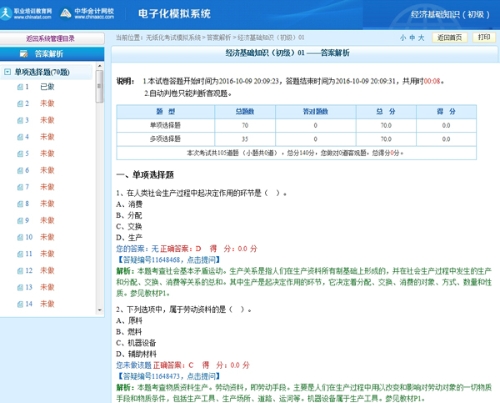500x403 pixels.
Task: Click the 打印 print button
Action: [484, 37]
